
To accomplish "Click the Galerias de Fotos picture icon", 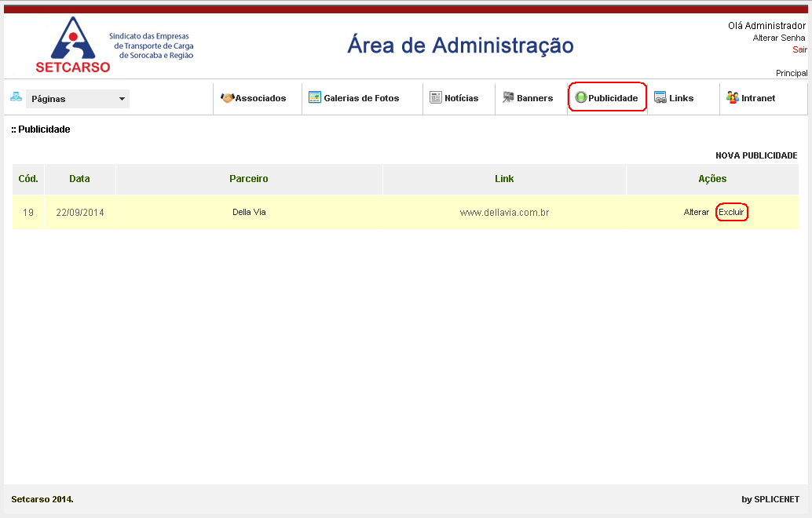I will pos(315,97).
